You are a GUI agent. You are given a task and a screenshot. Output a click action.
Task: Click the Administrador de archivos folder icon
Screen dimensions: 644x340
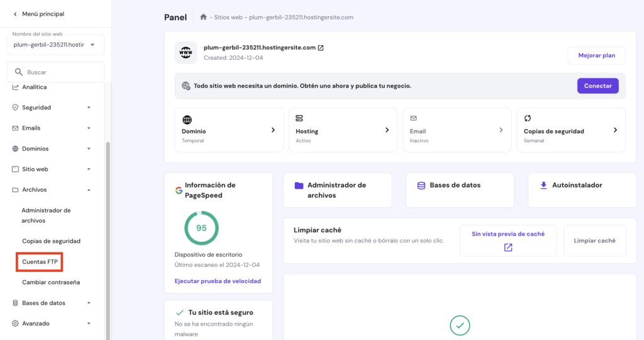coord(299,186)
